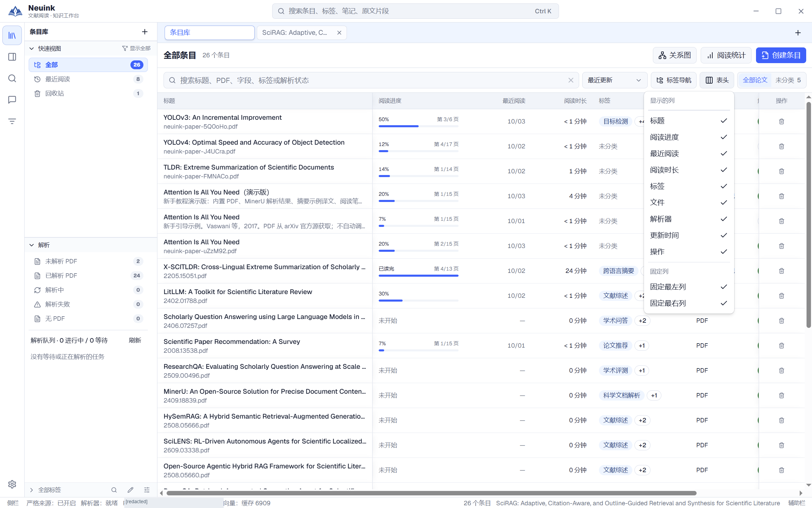The image size is (812, 508).
Task: Collapse the 快速视图 section
Action: [31, 48]
